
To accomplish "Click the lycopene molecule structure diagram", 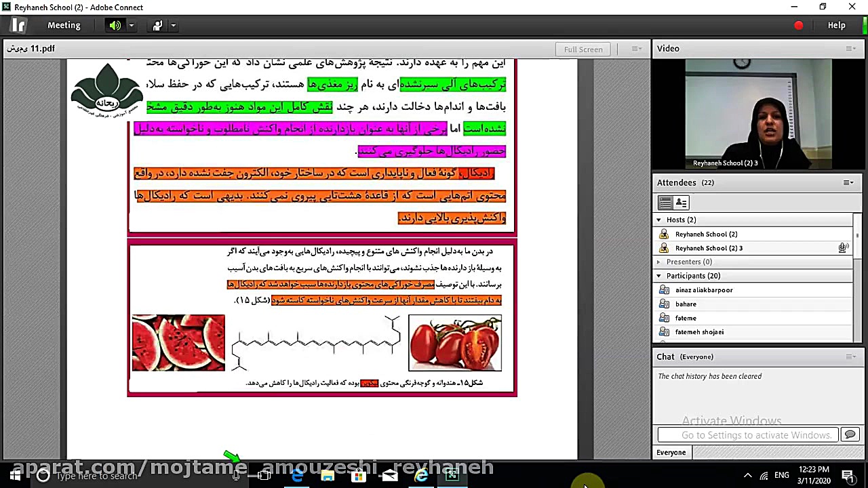I will click(x=316, y=343).
